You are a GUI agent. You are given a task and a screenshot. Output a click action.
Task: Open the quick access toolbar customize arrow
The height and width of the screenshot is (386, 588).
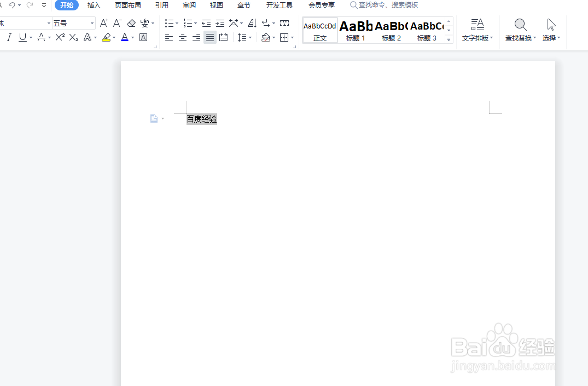coord(44,5)
